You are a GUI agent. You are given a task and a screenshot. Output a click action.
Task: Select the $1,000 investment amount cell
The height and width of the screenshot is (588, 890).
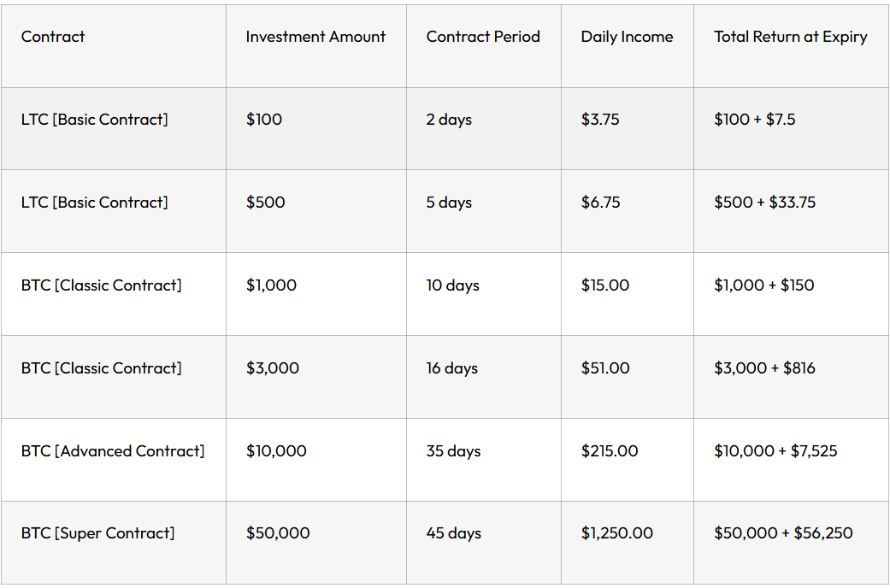(271, 285)
